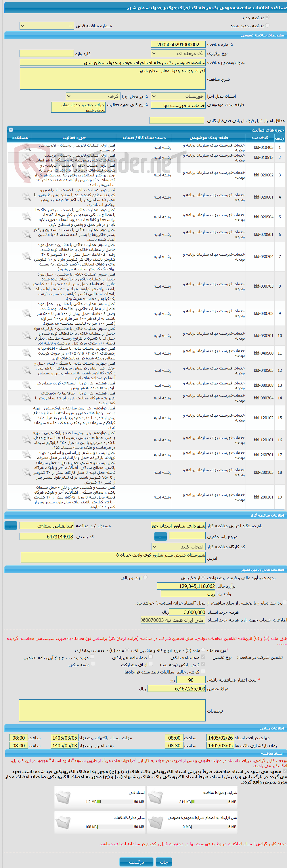Toggle موارد بند پ، ج و خ checkbox
This screenshot has height=868, width=287.
pos(92,657)
